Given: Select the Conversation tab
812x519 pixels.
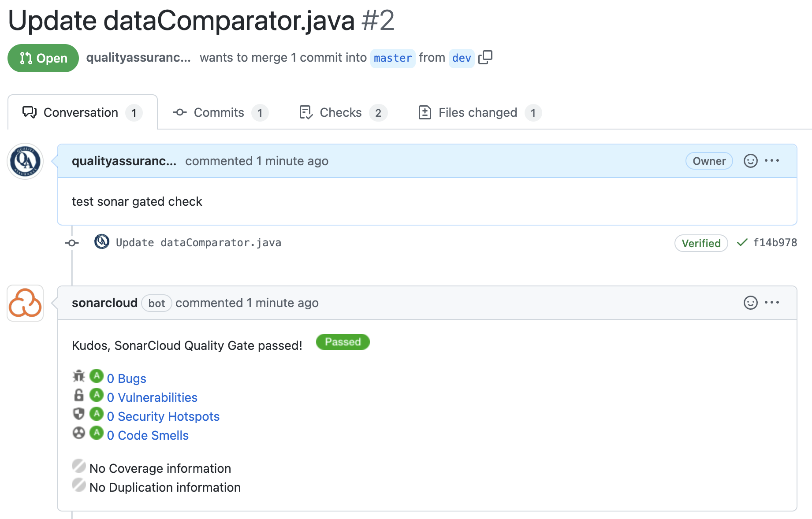Looking at the screenshot, I should [x=81, y=113].
